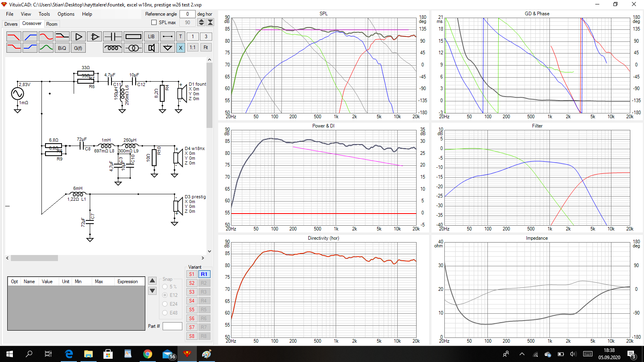This screenshot has width=644, height=362.
Task: Click the Reference angle input field
Action: point(187,14)
